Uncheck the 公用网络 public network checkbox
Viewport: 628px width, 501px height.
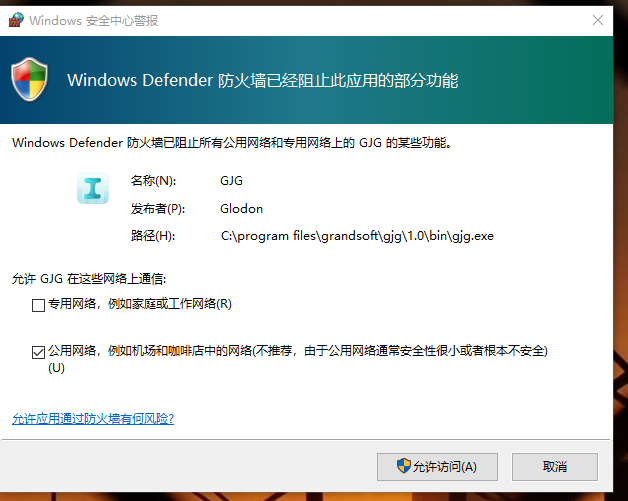click(x=38, y=352)
